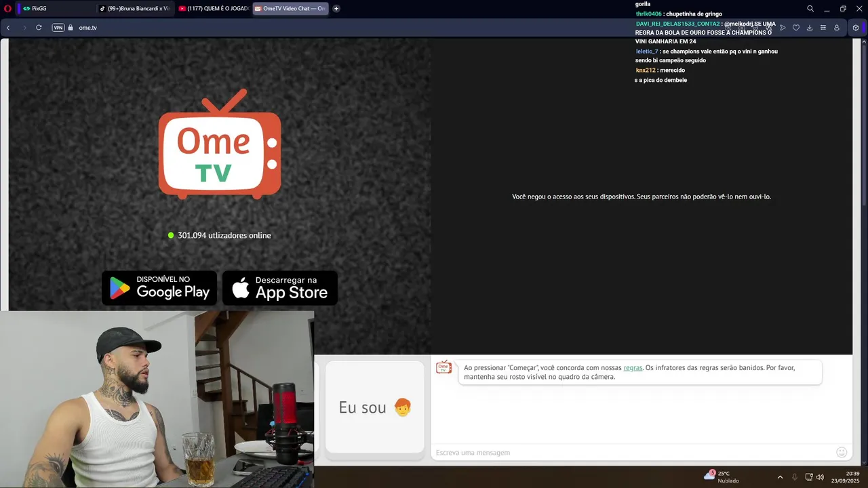Open the App Store download badge
The height and width of the screenshot is (488, 868).
click(x=280, y=288)
